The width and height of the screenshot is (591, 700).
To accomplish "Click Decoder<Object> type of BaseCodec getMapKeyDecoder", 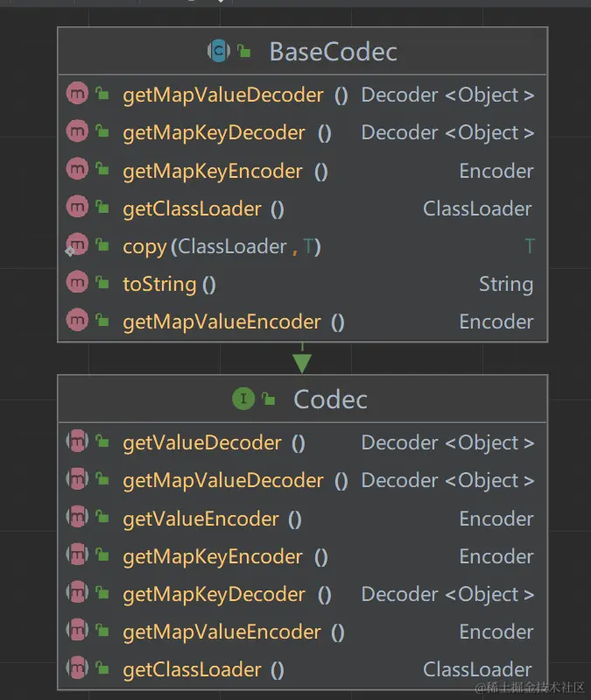I will coord(447,132).
